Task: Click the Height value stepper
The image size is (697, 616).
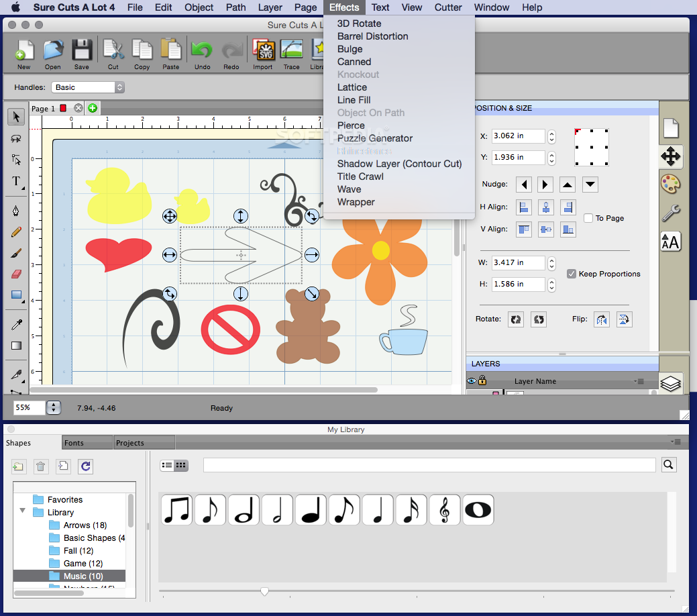Action: [551, 285]
